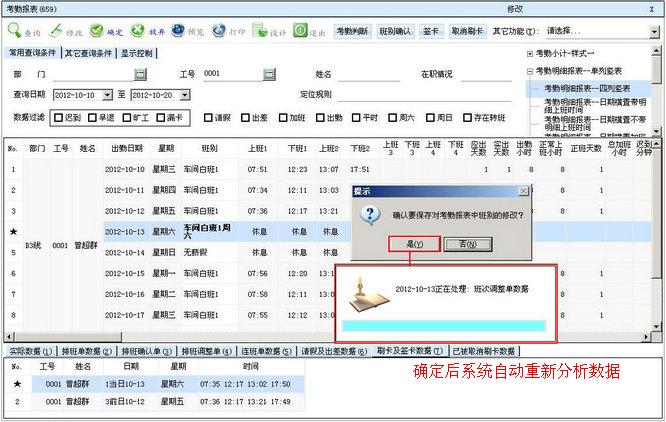Click the report tree scrollbar up arrow
Screen dimensions: 666x422
[656, 51]
